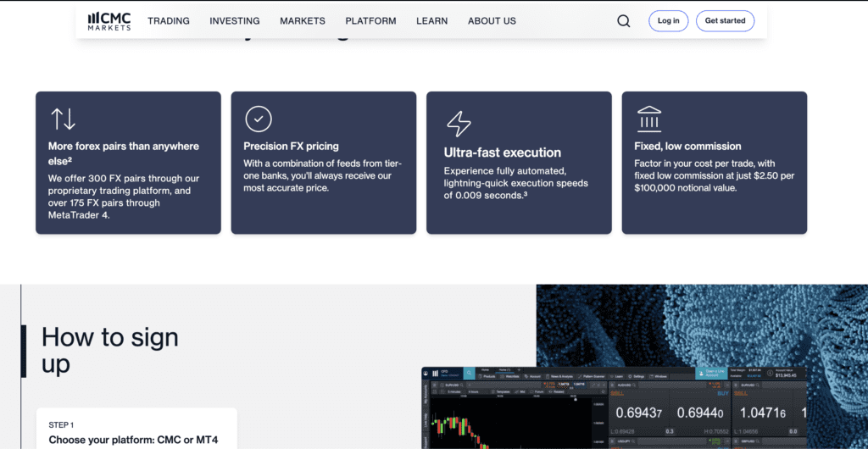868x449 pixels.
Task: Click the up-down arrows forex pairs icon
Action: coord(63,119)
